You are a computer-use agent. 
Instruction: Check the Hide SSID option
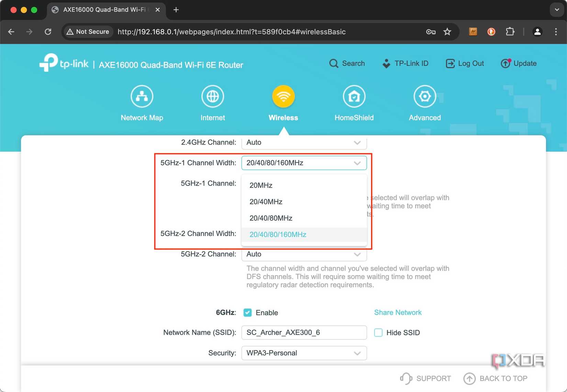(x=378, y=332)
